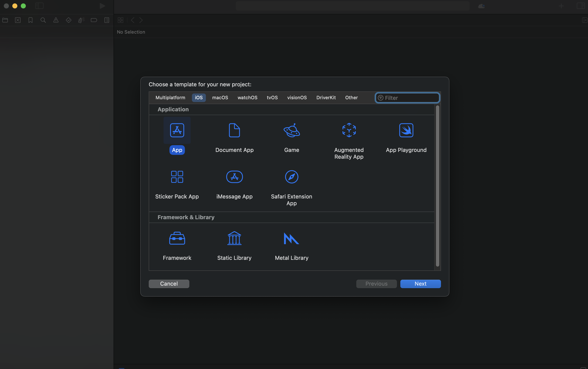Switch to the visionOS platform tab
Image resolution: width=588 pixels, height=369 pixels.
(x=297, y=98)
